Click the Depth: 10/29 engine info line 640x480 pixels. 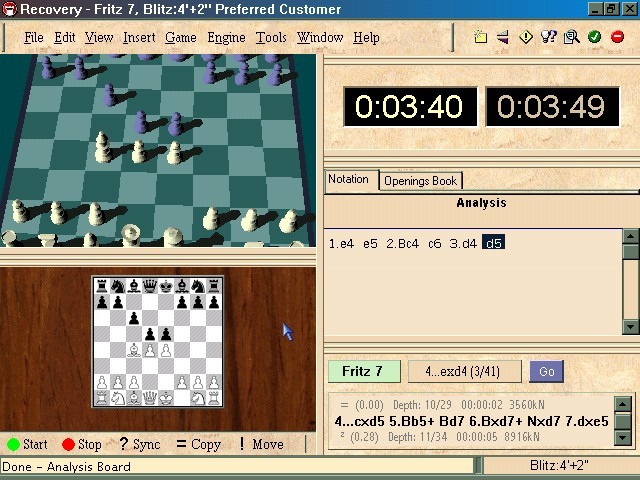(x=442, y=405)
